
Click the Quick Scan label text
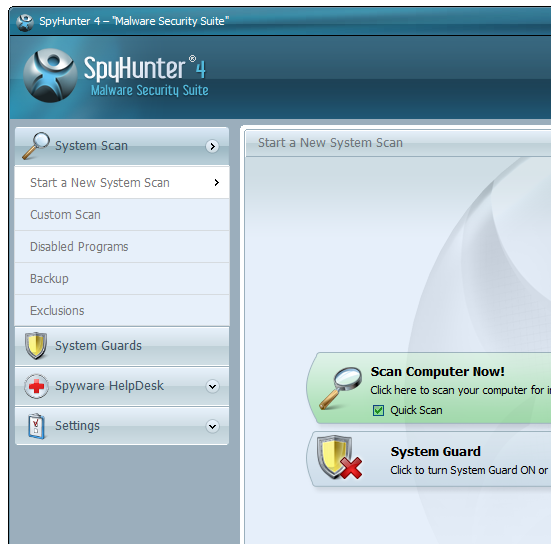pos(416,410)
